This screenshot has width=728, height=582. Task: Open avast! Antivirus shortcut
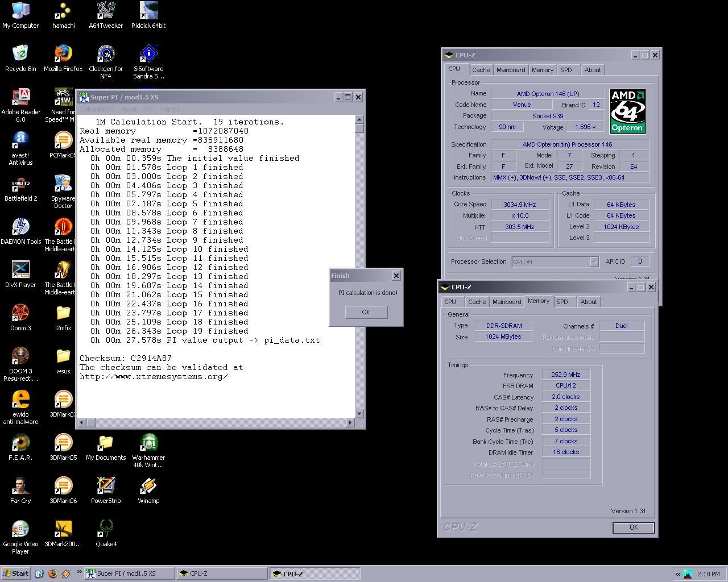(x=20, y=148)
